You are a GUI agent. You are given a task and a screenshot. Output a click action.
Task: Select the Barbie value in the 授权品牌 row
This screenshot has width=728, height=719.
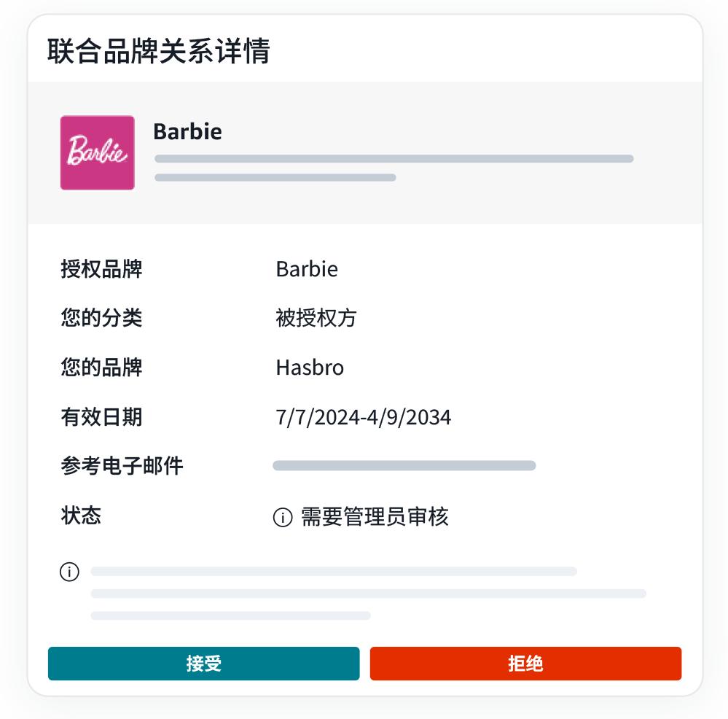click(x=307, y=269)
